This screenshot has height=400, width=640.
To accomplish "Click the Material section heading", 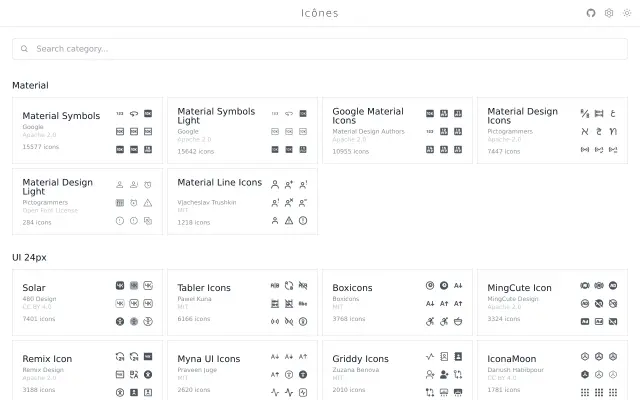I will click(30, 85).
